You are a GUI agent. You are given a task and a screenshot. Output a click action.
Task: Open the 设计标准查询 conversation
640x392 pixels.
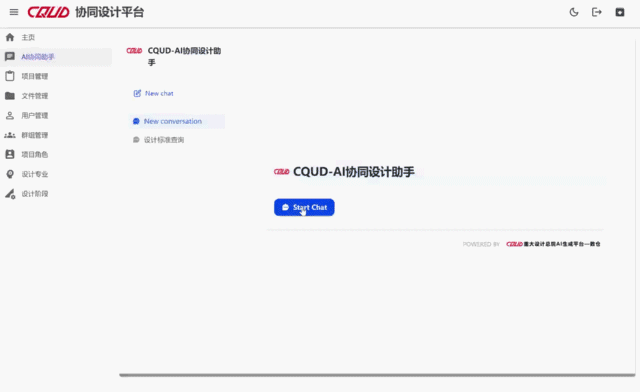tap(177, 140)
